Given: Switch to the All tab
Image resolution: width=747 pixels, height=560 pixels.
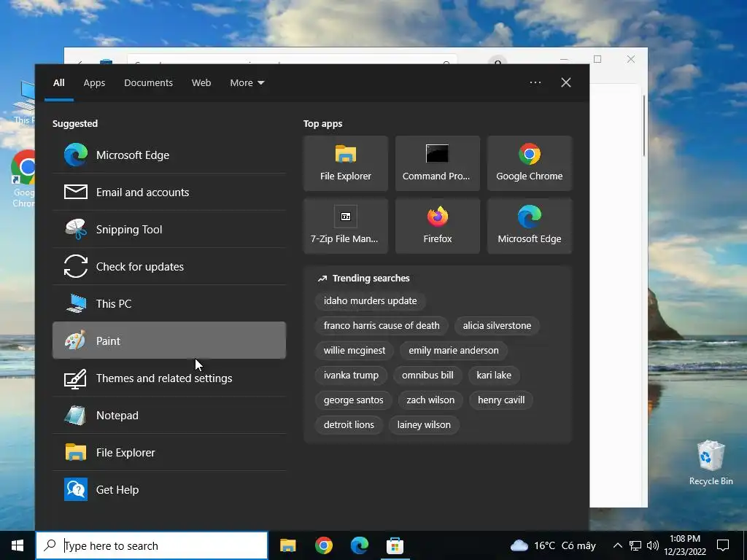Looking at the screenshot, I should click(x=59, y=83).
